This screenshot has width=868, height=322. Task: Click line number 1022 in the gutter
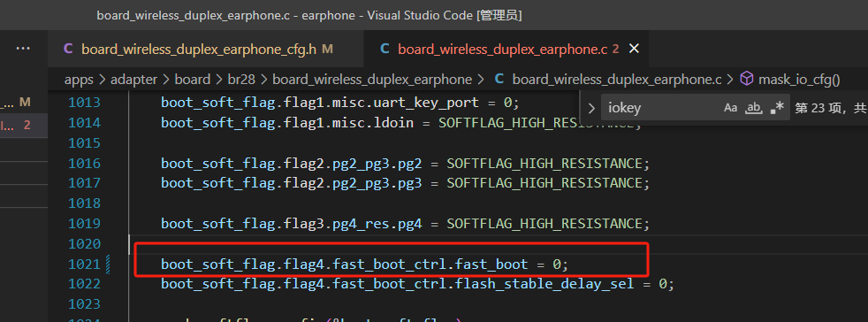[x=84, y=284]
